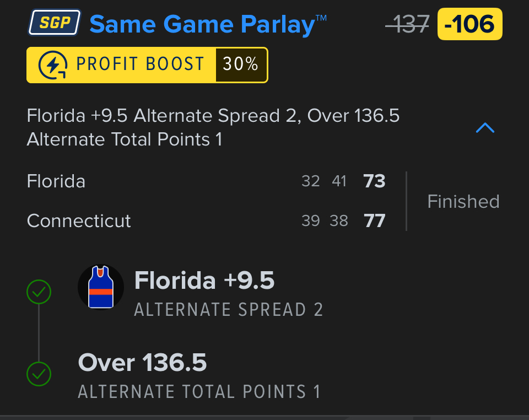
Task: Click the Connecticut team name in scoreboard
Action: pyautogui.click(x=79, y=221)
